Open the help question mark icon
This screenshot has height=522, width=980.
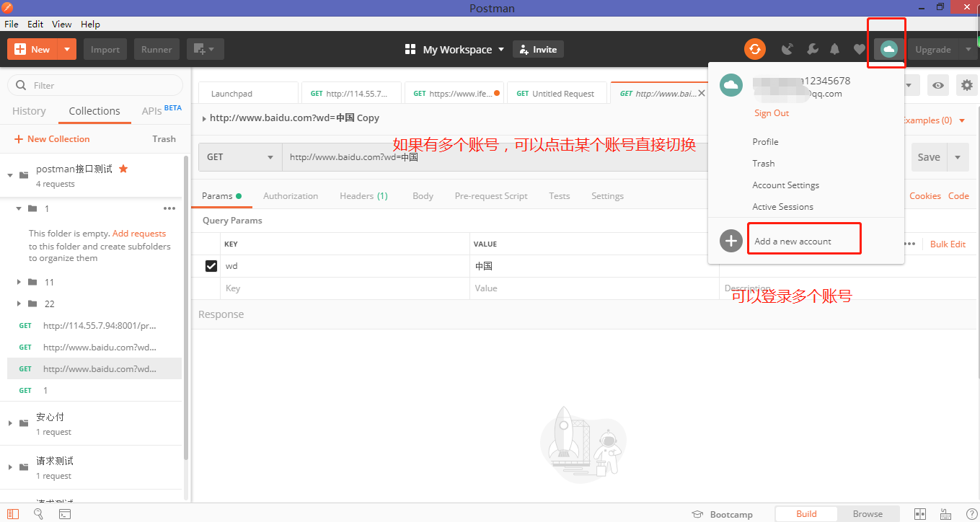coord(971,514)
